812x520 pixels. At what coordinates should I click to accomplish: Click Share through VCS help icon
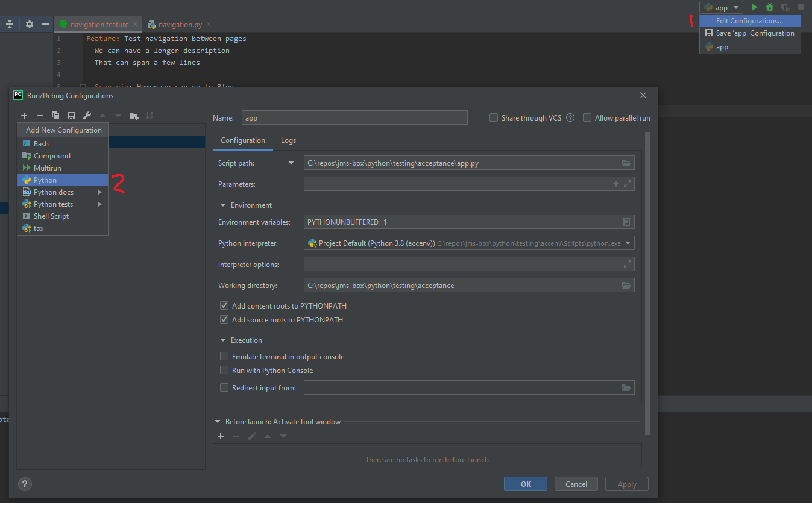570,117
